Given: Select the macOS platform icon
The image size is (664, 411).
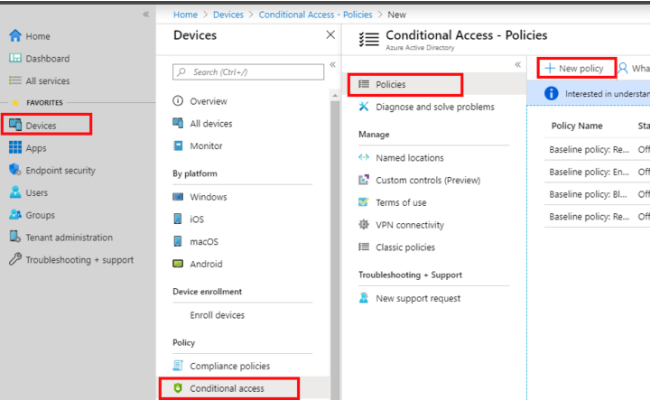Looking at the screenshot, I should 178,241.
